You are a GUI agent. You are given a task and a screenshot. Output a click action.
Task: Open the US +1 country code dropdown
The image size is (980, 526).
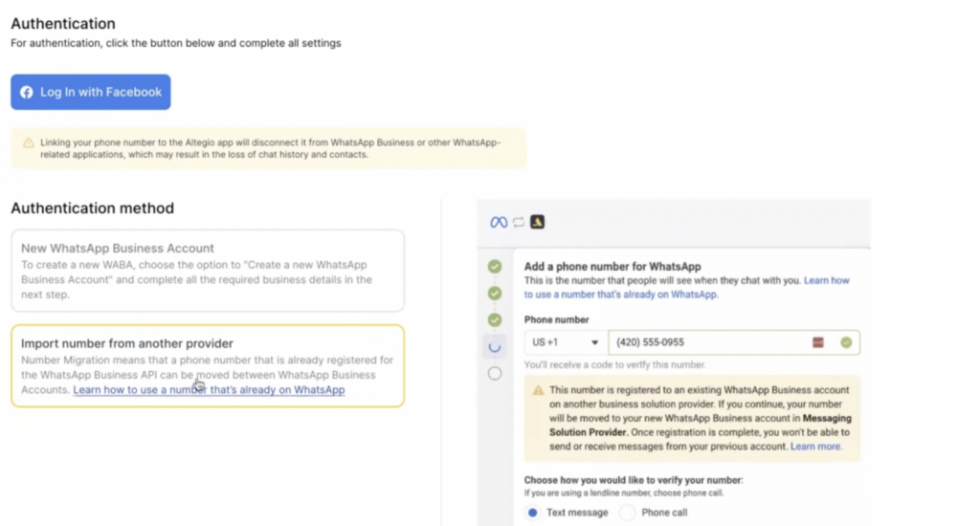[566, 342]
